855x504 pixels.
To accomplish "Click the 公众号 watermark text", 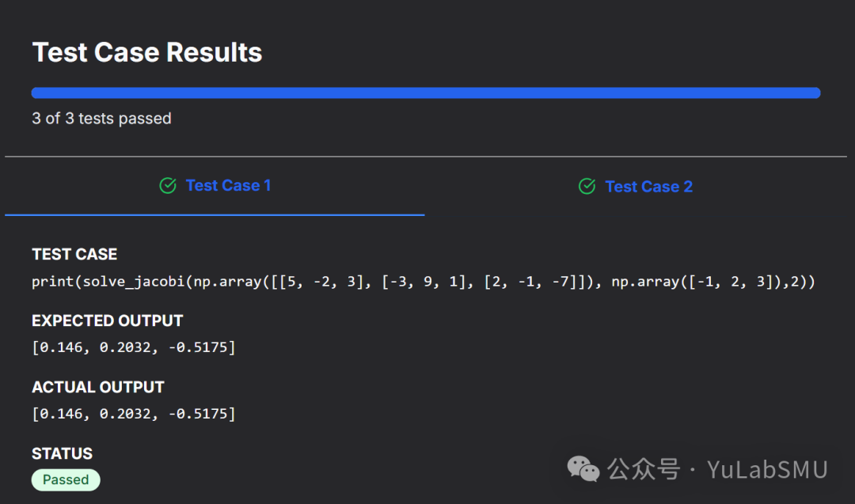I will [x=644, y=469].
